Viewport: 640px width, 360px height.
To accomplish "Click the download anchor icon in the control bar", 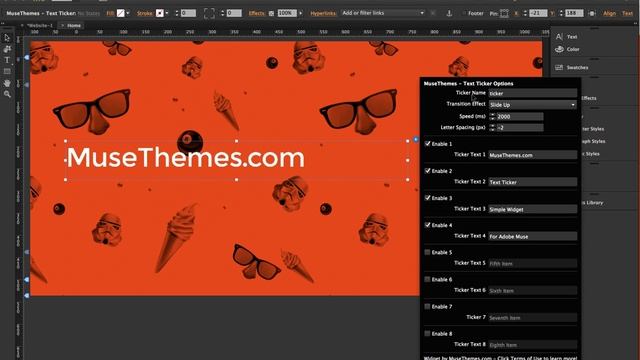I will pyautogui.click(x=449, y=13).
